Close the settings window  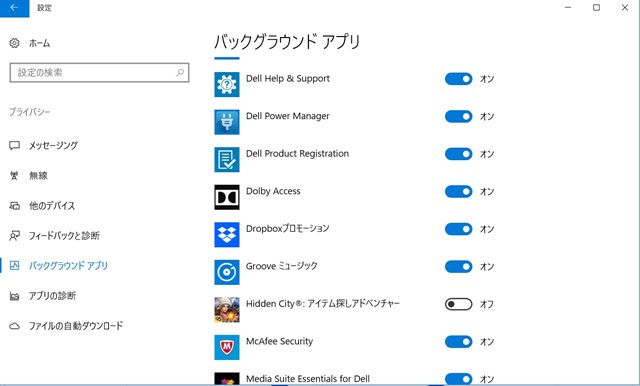click(625, 8)
